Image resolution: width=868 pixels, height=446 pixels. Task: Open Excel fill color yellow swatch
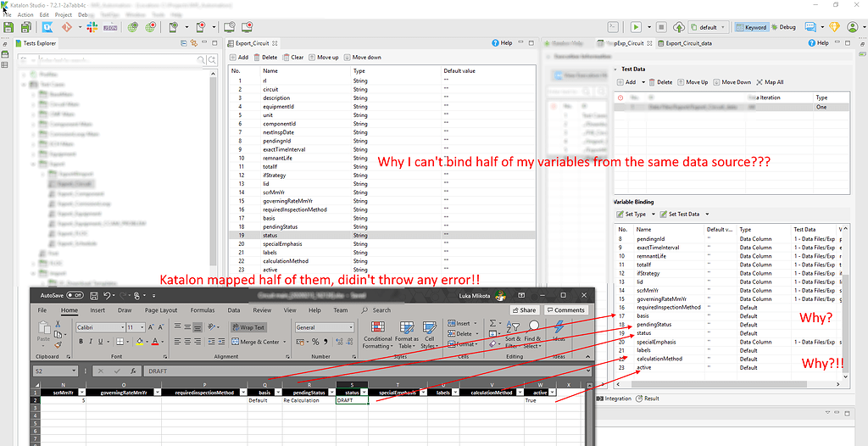140,342
